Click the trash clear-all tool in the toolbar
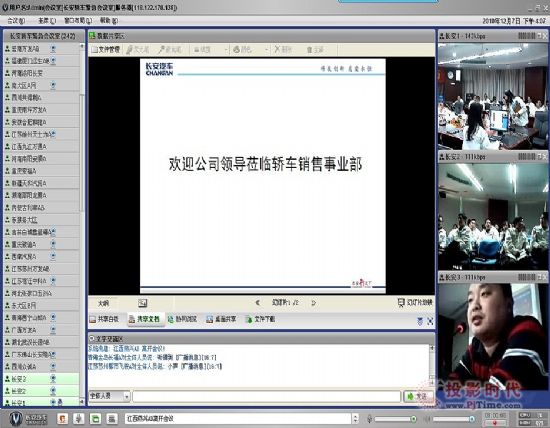Viewport: 550px width, 428px height. click(315, 49)
